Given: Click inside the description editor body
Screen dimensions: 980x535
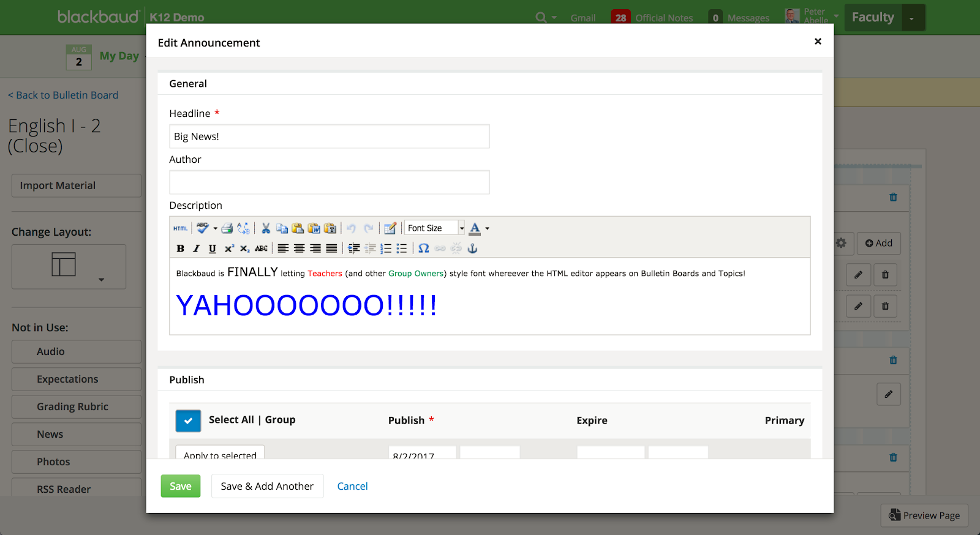Looking at the screenshot, I should click(490, 296).
